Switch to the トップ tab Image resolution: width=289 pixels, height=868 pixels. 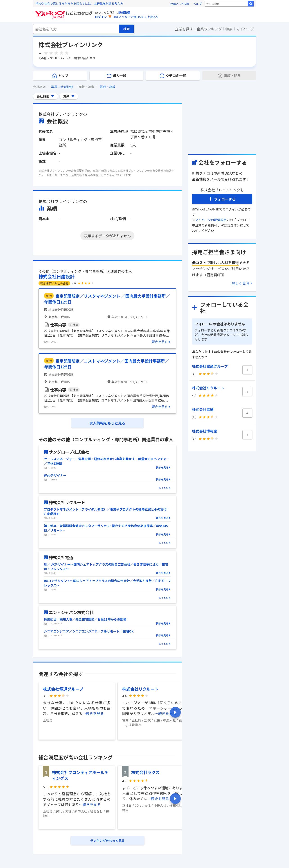coord(60,76)
